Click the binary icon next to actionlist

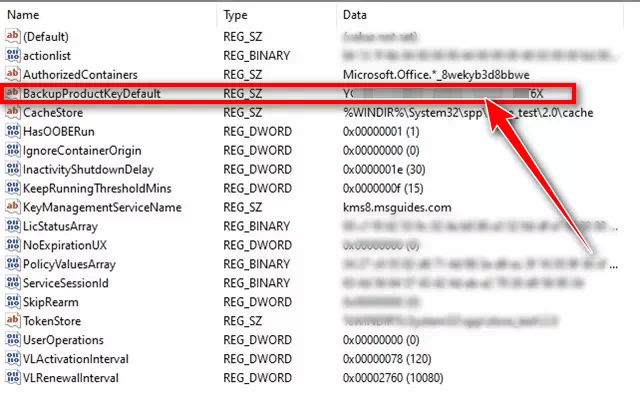tap(13, 55)
